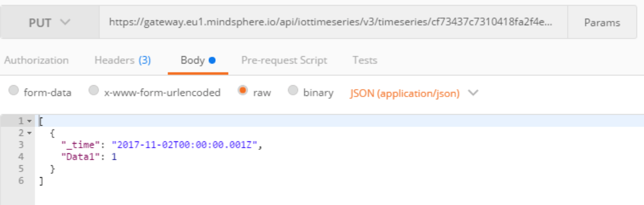Select the form-data radio button
Viewport: 644px width, 205px height.
pyautogui.click(x=14, y=90)
